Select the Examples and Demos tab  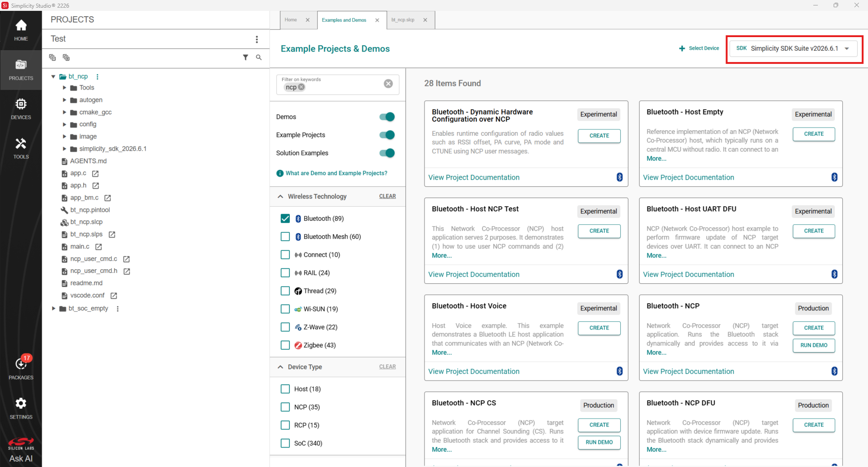[x=344, y=20]
